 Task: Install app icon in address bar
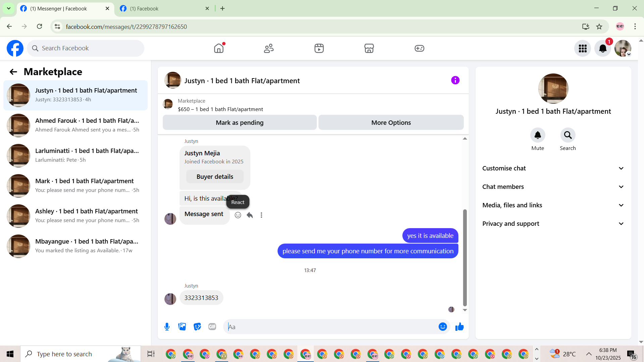(x=586, y=27)
